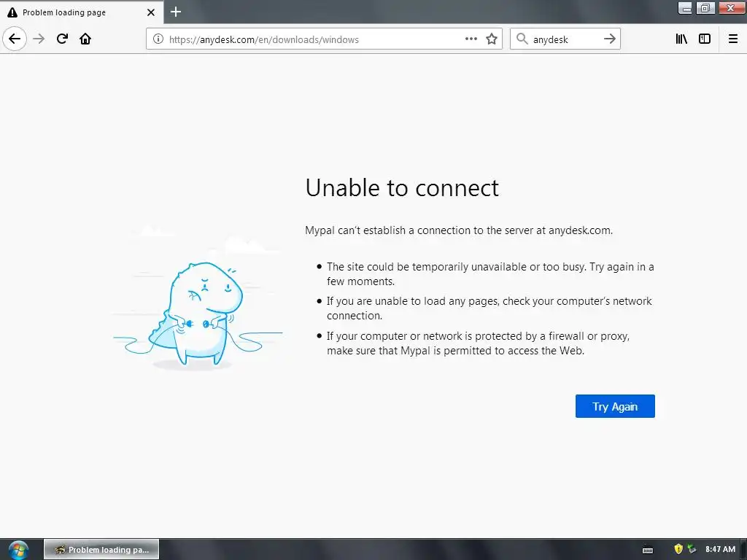
Task: Close the Problem loading page tab
Action: click(x=151, y=12)
